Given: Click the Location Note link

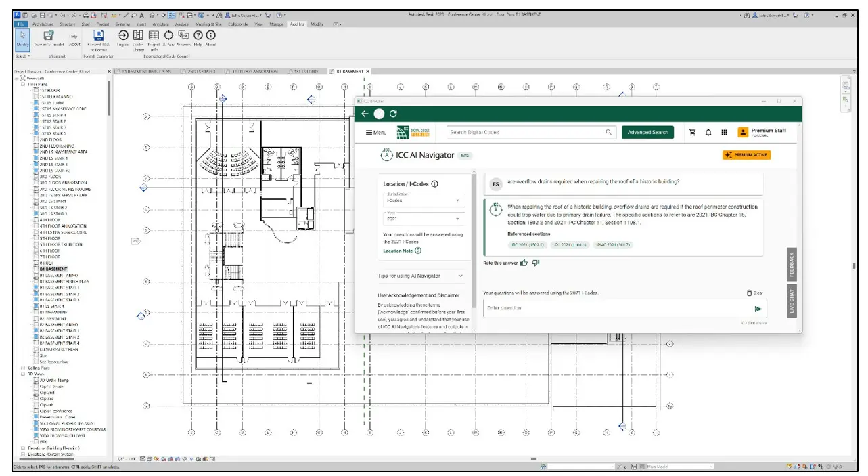Looking at the screenshot, I should [x=398, y=251].
